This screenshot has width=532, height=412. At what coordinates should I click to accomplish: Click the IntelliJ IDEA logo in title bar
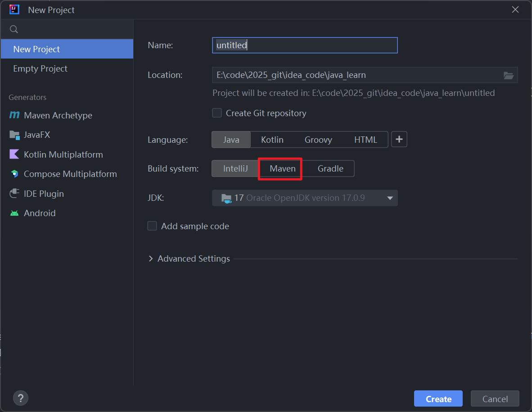tap(14, 9)
